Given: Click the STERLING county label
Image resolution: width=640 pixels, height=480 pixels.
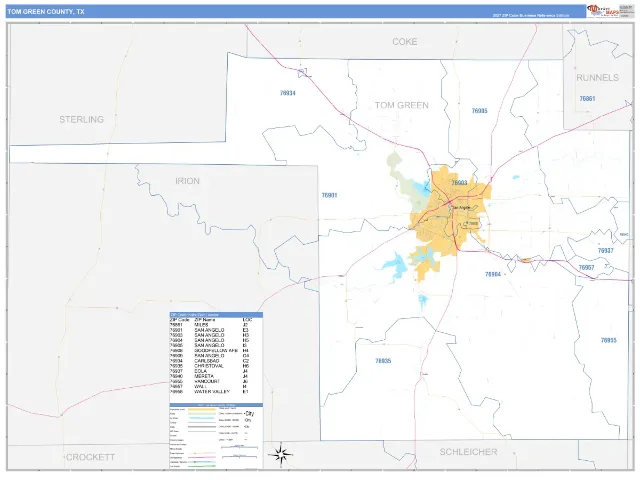Looking at the screenshot, I should click(x=82, y=120).
